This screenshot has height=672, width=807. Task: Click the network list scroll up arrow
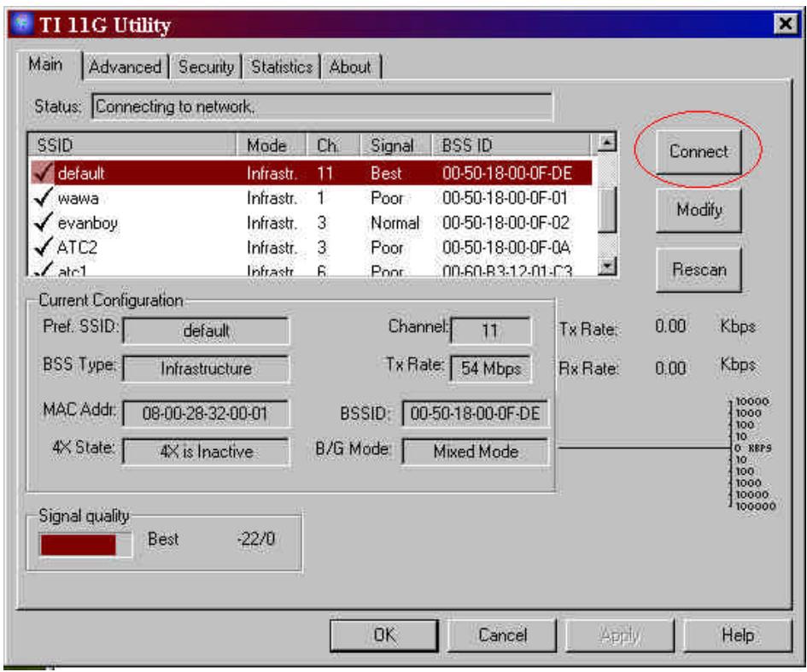point(607,143)
